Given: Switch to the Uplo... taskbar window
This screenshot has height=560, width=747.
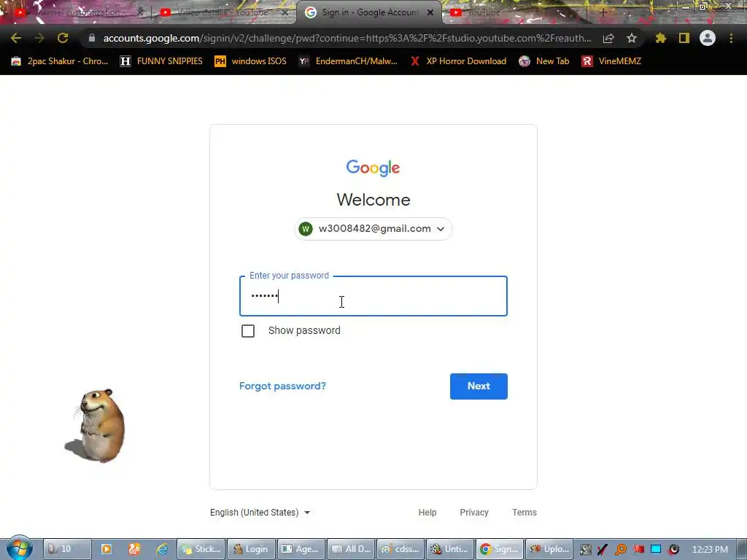Looking at the screenshot, I should tap(549, 549).
